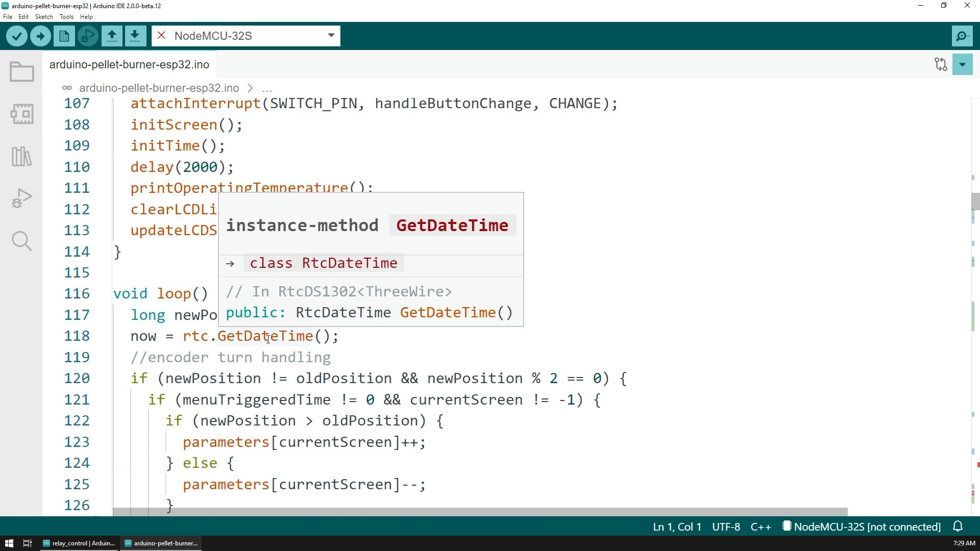
Task: Save sketch with the down-arrow icon
Action: point(135,36)
